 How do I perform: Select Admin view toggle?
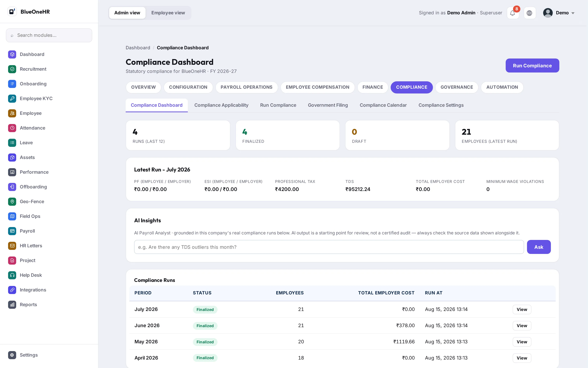[127, 13]
